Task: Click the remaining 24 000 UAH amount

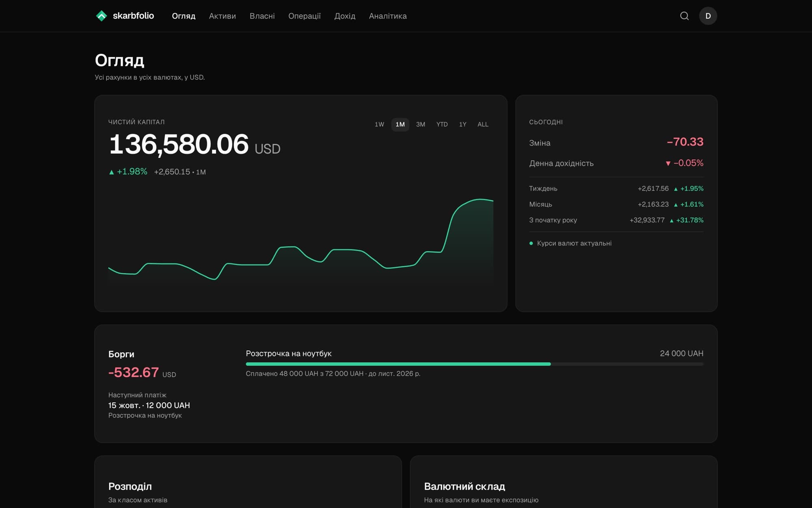Action: (x=682, y=354)
